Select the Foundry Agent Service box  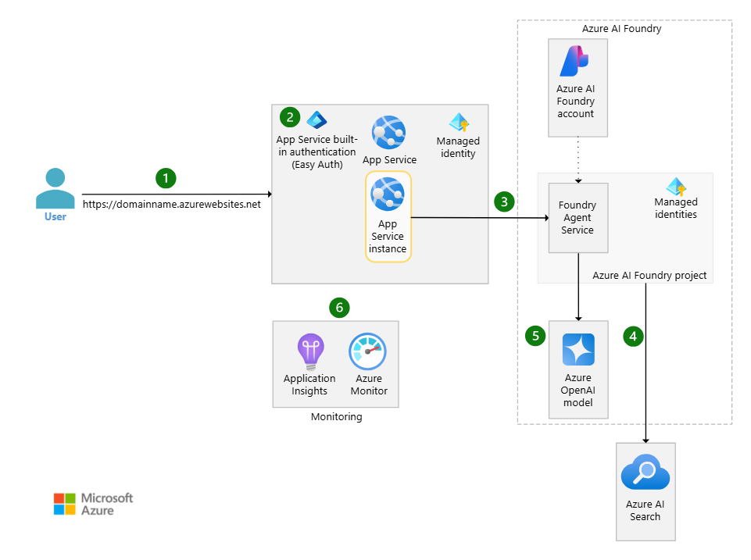point(578,218)
